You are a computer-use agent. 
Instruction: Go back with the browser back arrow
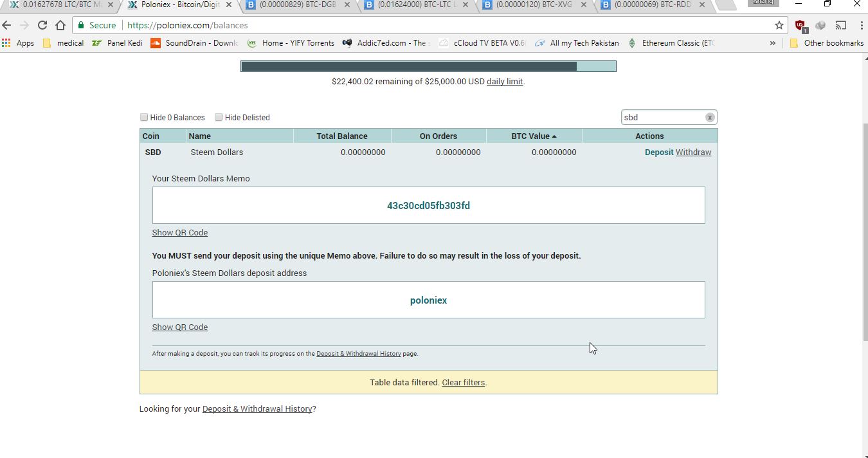click(6, 26)
